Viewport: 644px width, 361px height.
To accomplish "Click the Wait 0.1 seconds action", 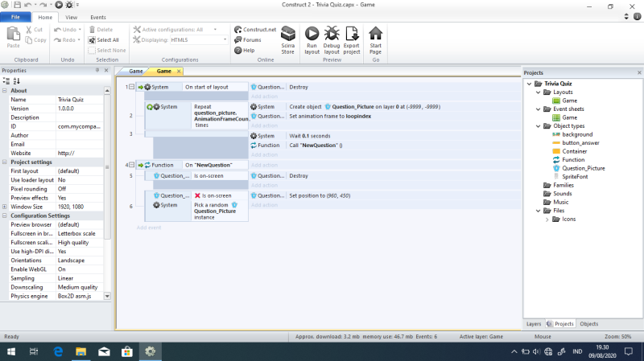I will [x=310, y=136].
